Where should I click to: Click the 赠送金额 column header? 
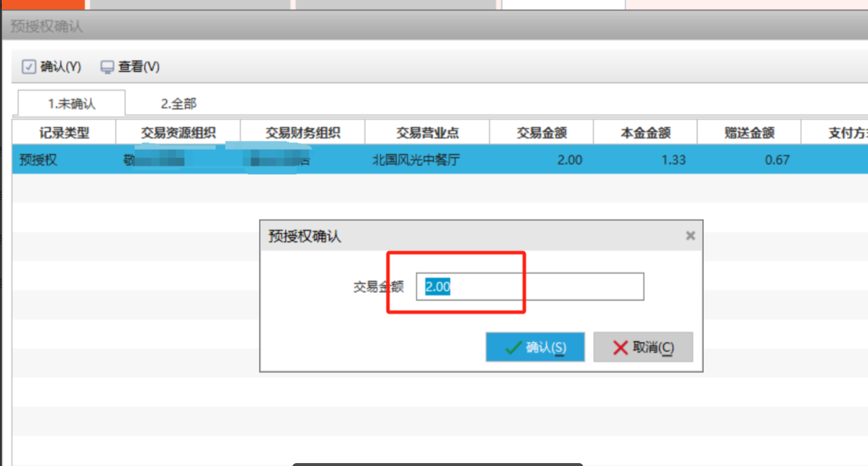pyautogui.click(x=749, y=133)
